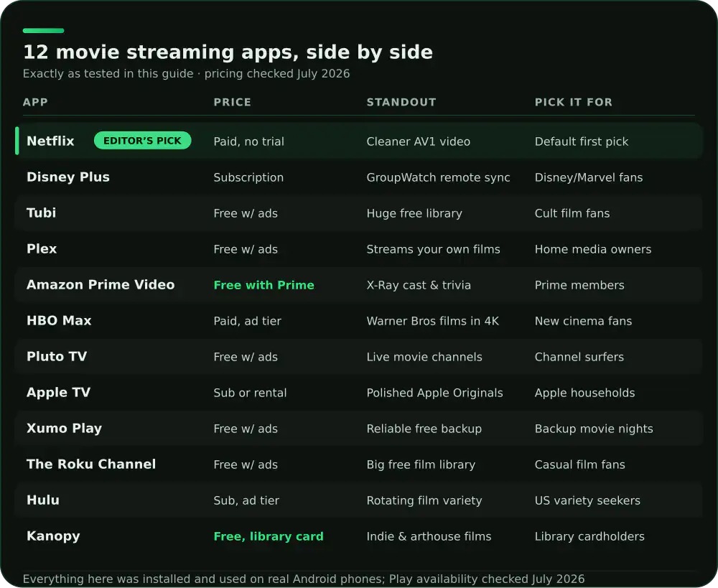This screenshot has height=588, width=718.
Task: Click 'Free w/ ads' in Roku Channel row
Action: [246, 465]
